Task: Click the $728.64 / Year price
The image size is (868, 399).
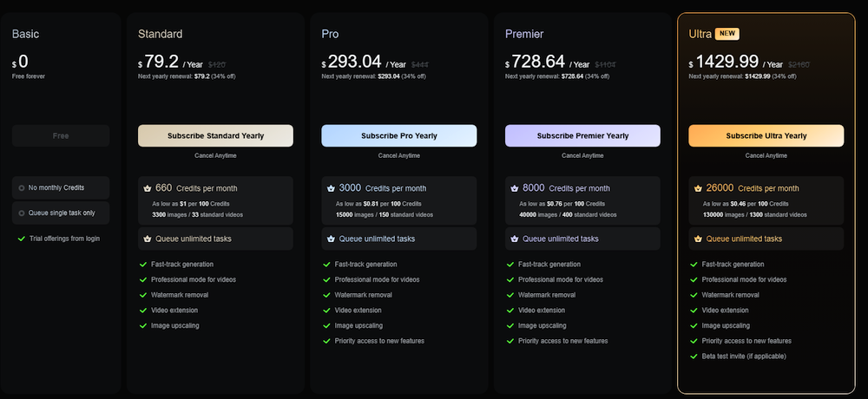Action: tap(548, 62)
